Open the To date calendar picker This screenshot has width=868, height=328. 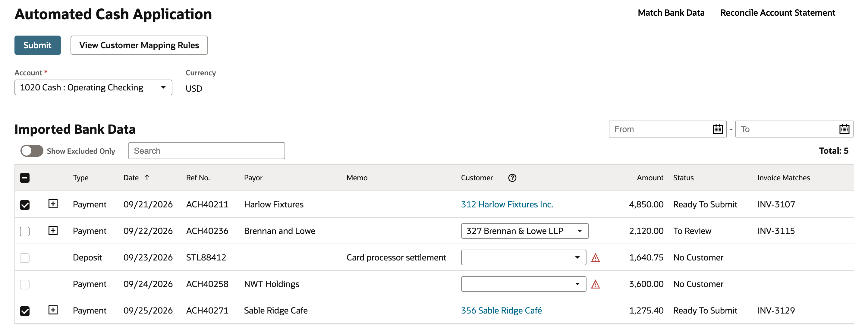coord(844,129)
